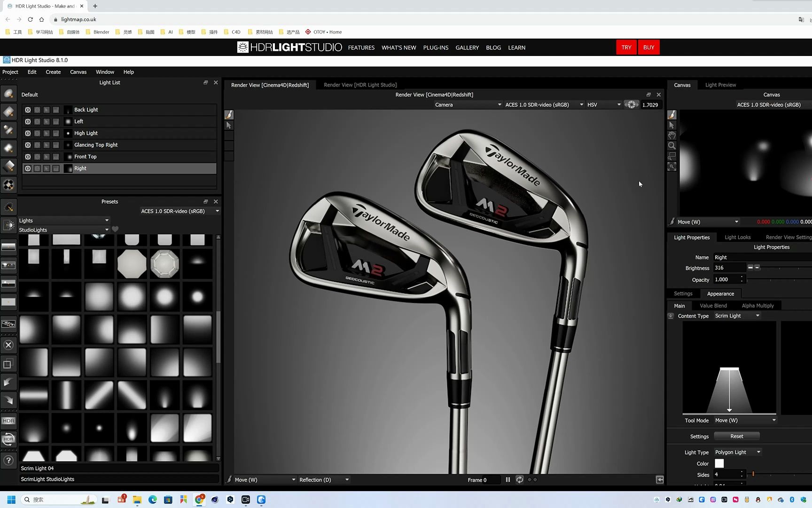Click the light Name field containing Right
Viewport: 812px width, 508px height.
coord(762,257)
